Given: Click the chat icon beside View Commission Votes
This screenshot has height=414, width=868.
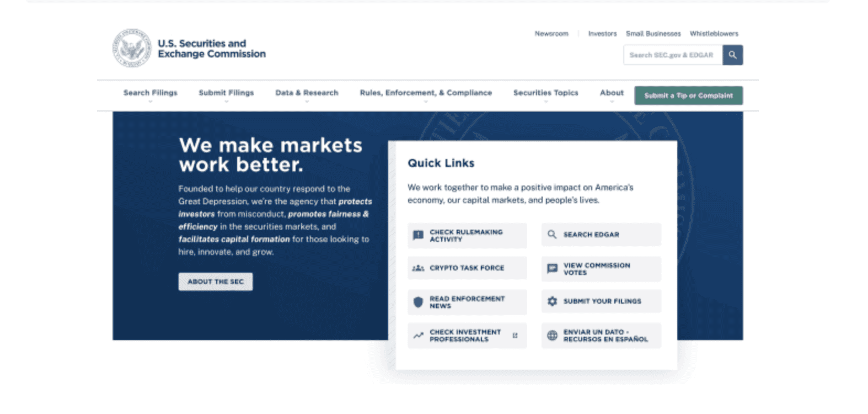Looking at the screenshot, I should coord(552,269).
